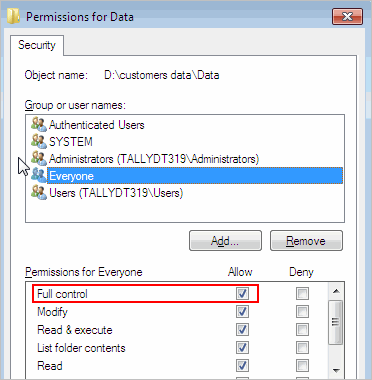The image size is (372, 380).
Task: Select Authenticated Users in the list
Action: coord(97,125)
